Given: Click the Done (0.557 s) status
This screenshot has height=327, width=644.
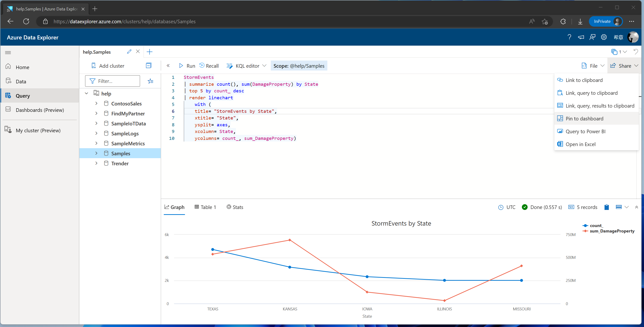Looking at the screenshot, I should (x=542, y=207).
